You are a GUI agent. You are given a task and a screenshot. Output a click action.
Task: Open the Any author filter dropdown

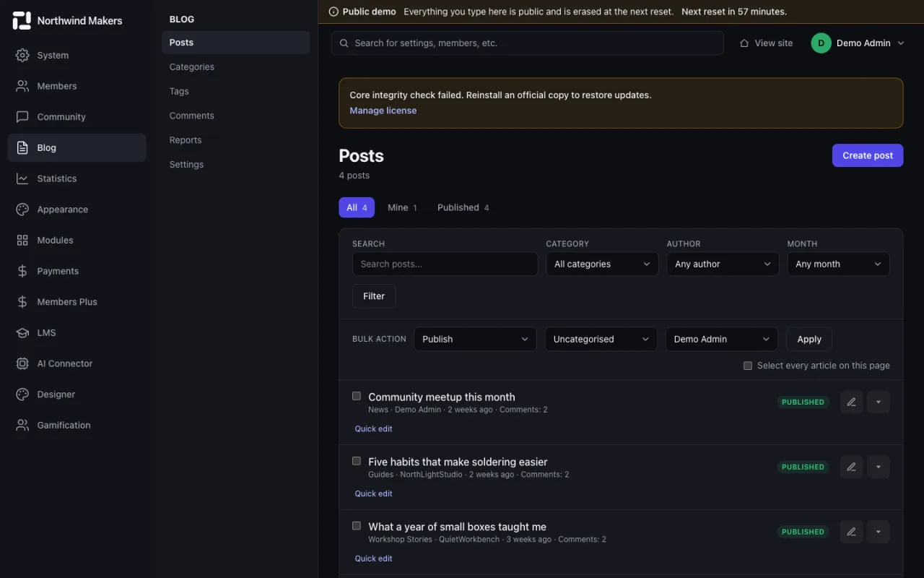(723, 264)
